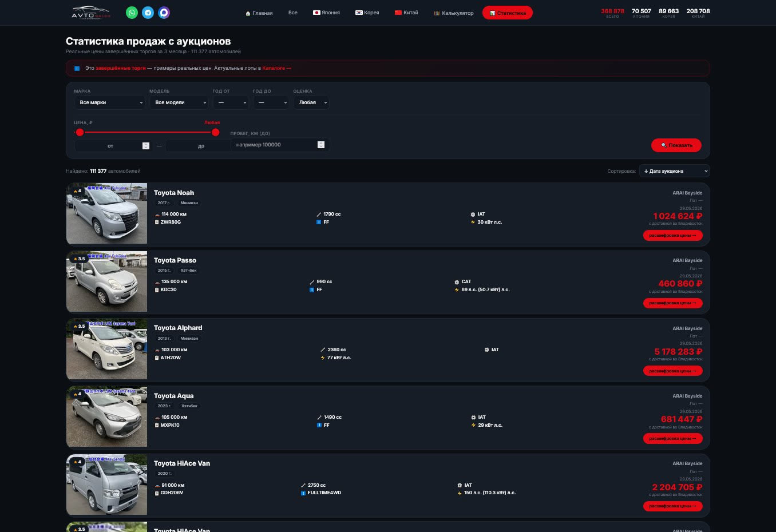Open the Toyota Alphard photo thumbnail
Screen dimensions: 776x532
tap(107, 350)
